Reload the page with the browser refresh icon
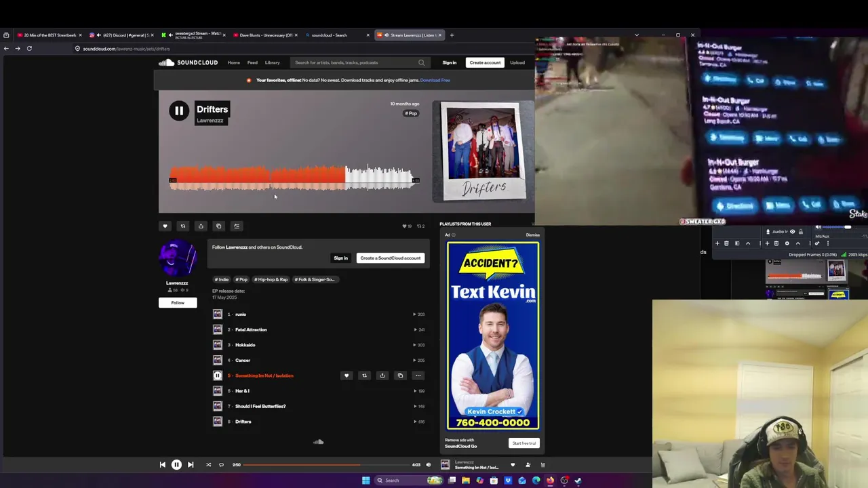The width and height of the screenshot is (868, 488). coord(29,49)
